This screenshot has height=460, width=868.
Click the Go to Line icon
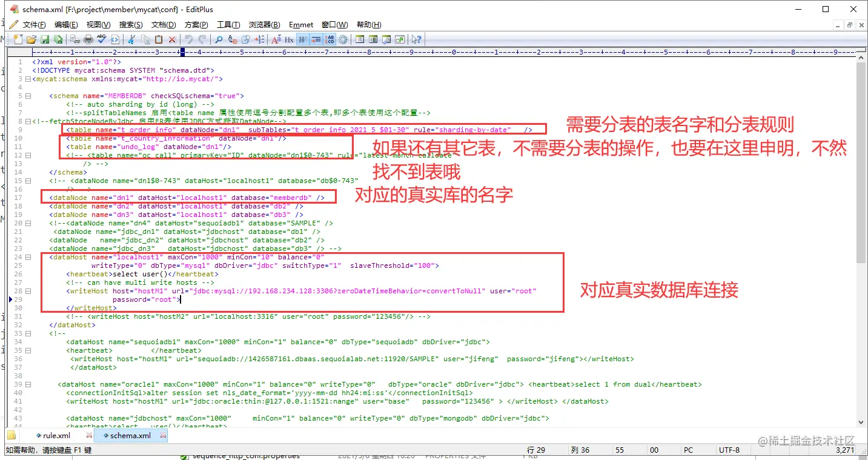(x=259, y=39)
